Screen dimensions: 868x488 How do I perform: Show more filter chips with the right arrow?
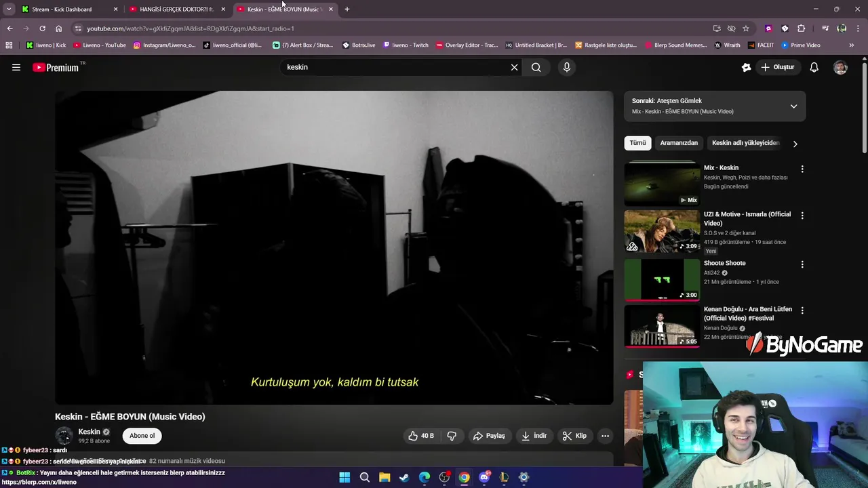pos(795,144)
